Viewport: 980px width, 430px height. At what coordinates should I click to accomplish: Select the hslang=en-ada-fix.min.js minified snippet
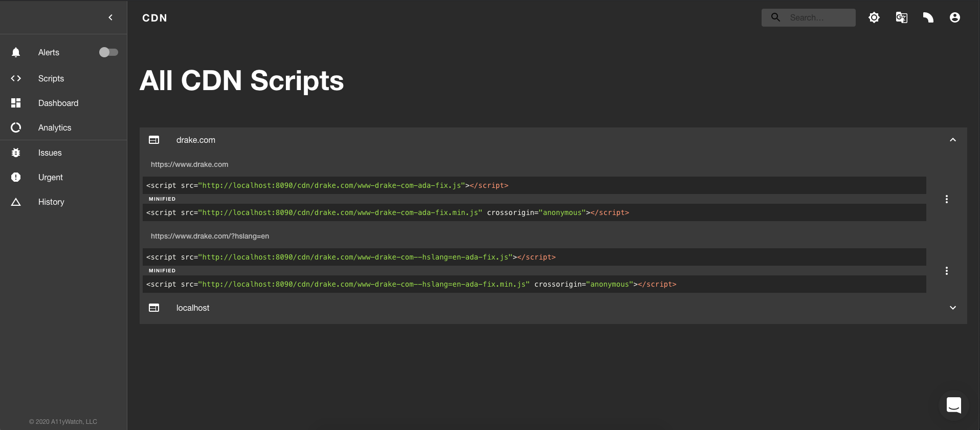click(534, 284)
